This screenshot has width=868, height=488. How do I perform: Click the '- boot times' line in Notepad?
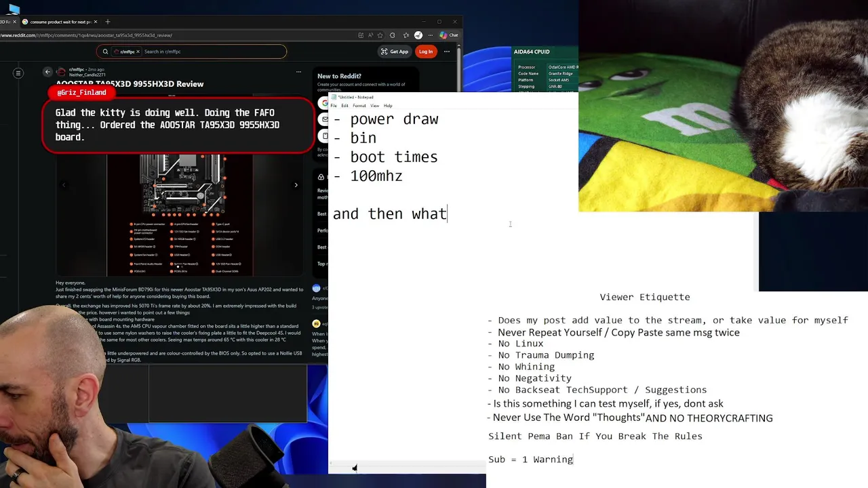pos(385,157)
